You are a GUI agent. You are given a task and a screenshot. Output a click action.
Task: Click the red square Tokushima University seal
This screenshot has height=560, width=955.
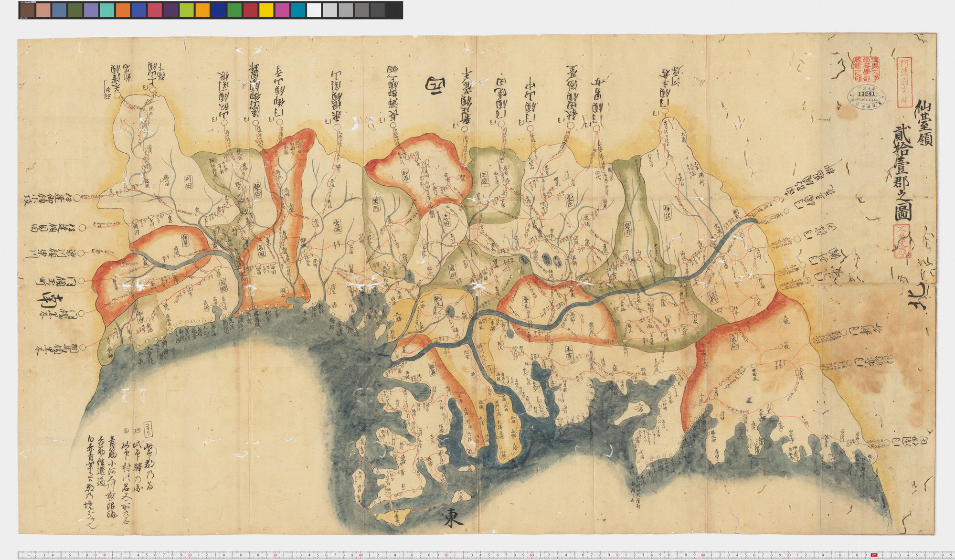tap(866, 68)
